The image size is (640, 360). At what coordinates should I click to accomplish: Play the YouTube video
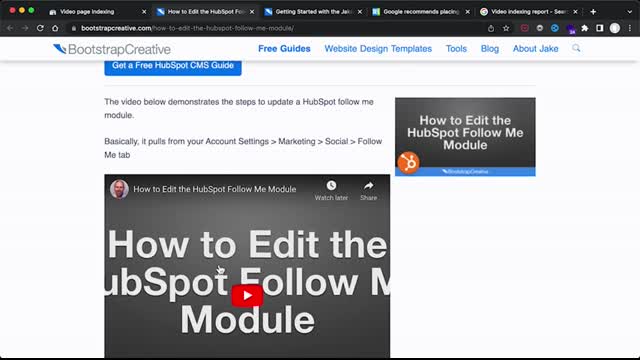[x=247, y=296]
